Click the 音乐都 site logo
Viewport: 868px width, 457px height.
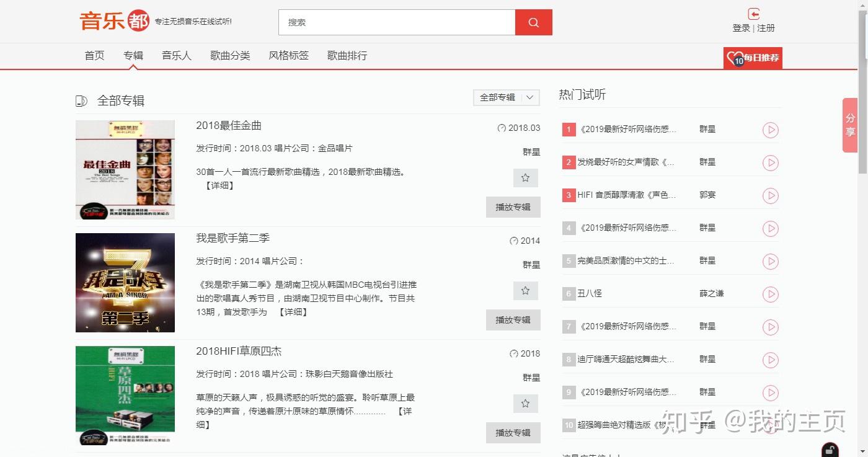point(113,20)
